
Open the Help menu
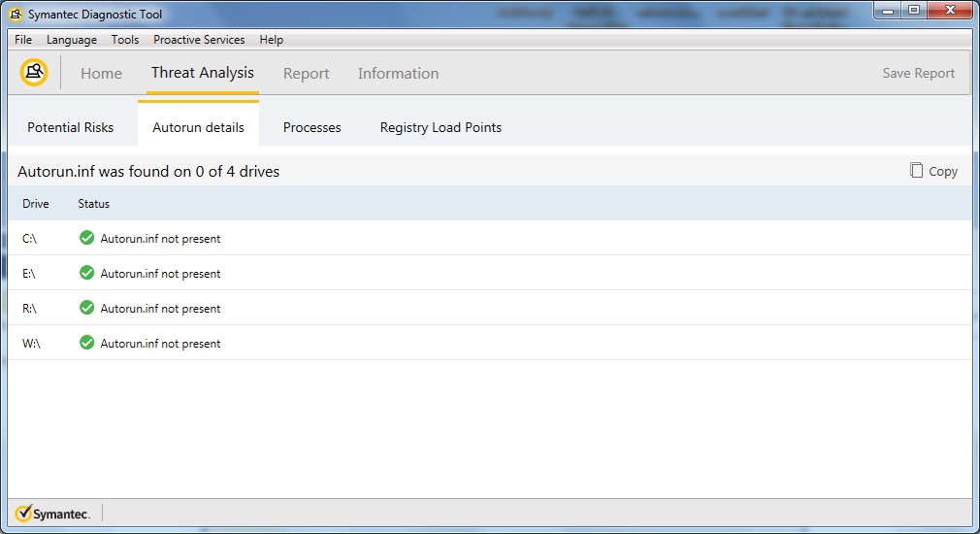[272, 40]
